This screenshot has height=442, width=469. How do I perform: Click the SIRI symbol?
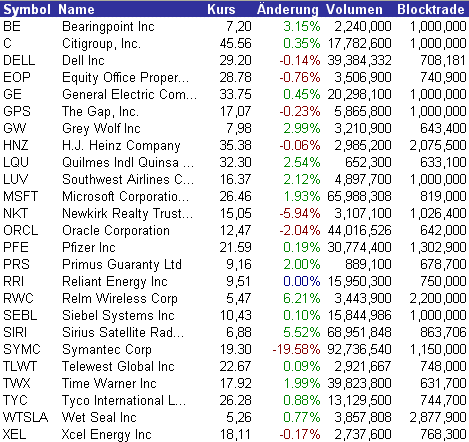click(15, 332)
